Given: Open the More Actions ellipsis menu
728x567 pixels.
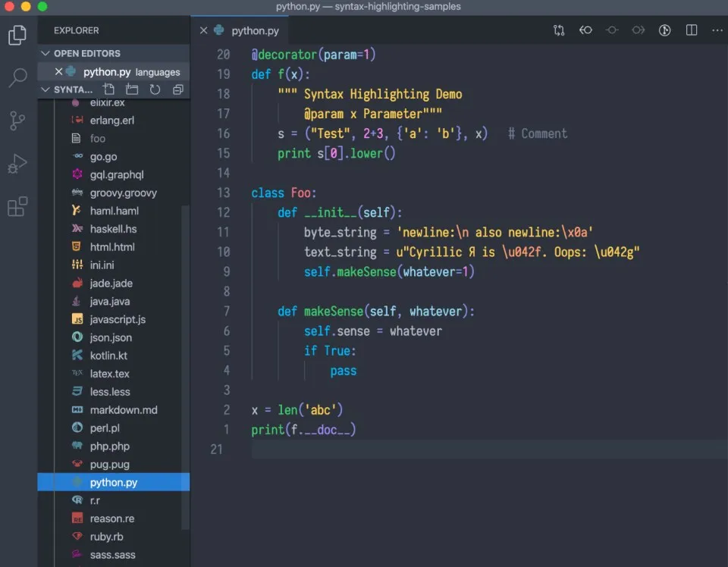Looking at the screenshot, I should tap(717, 30).
